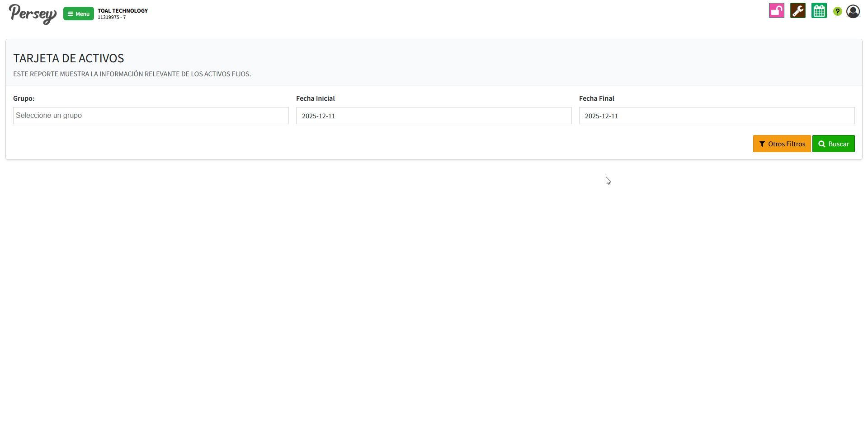Click the Fecha Inicial date field

point(434,116)
